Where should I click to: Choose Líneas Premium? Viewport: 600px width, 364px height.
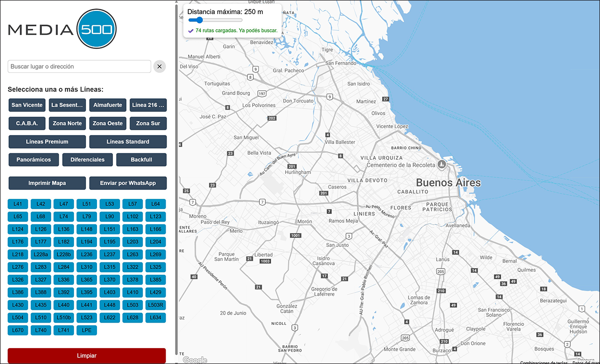click(x=47, y=142)
